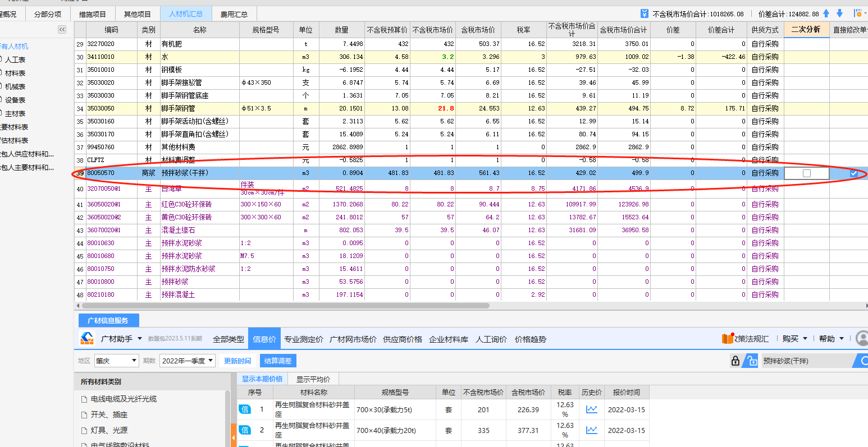The height and width of the screenshot is (447, 868).
Task: Open price history chart for row 1
Action: tap(592, 409)
